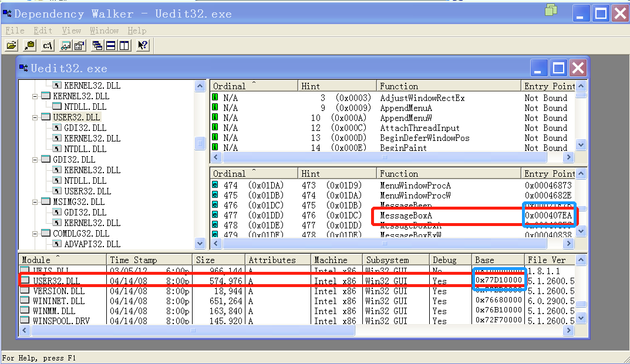This screenshot has width=630, height=364.
Task: Click the Tile Vertically toolbar icon
Action: [124, 46]
